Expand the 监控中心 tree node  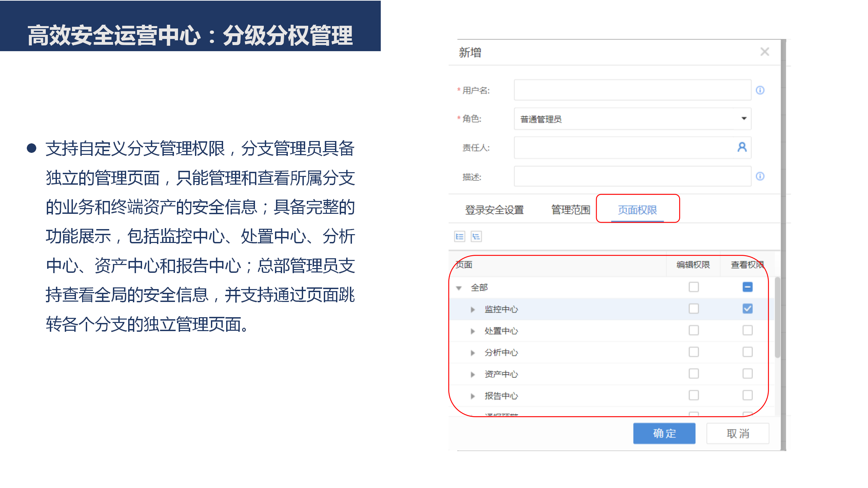point(473,309)
